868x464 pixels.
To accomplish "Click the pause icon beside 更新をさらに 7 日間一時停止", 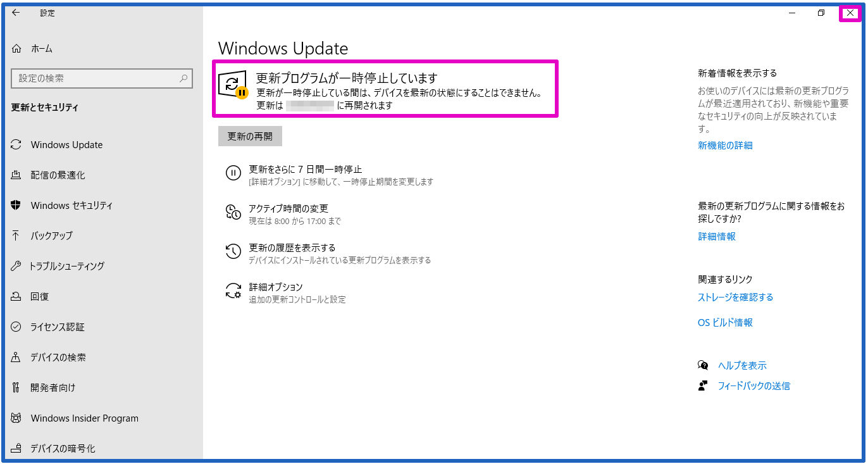I will coord(233,173).
